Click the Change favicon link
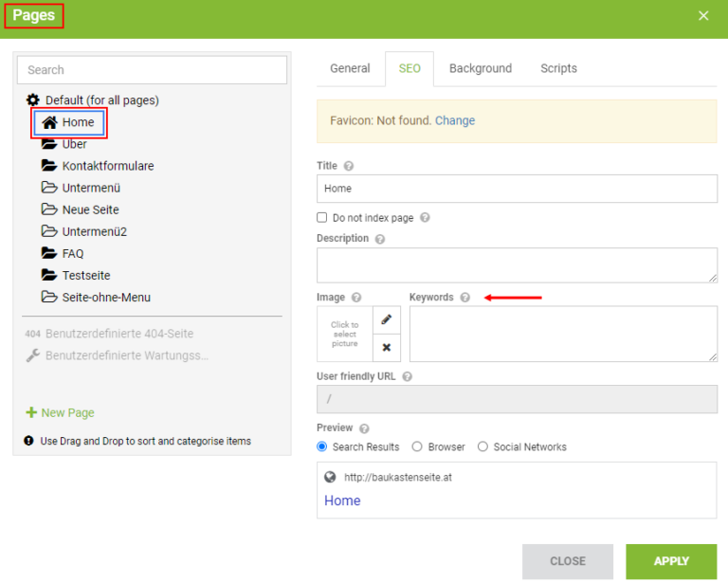 [455, 120]
